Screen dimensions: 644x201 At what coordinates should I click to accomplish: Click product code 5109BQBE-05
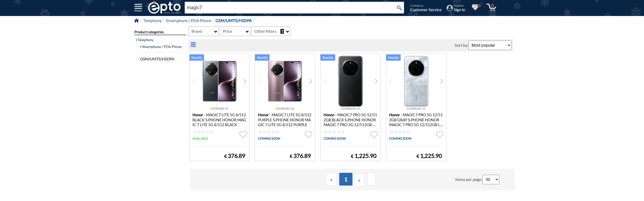click(x=219, y=109)
